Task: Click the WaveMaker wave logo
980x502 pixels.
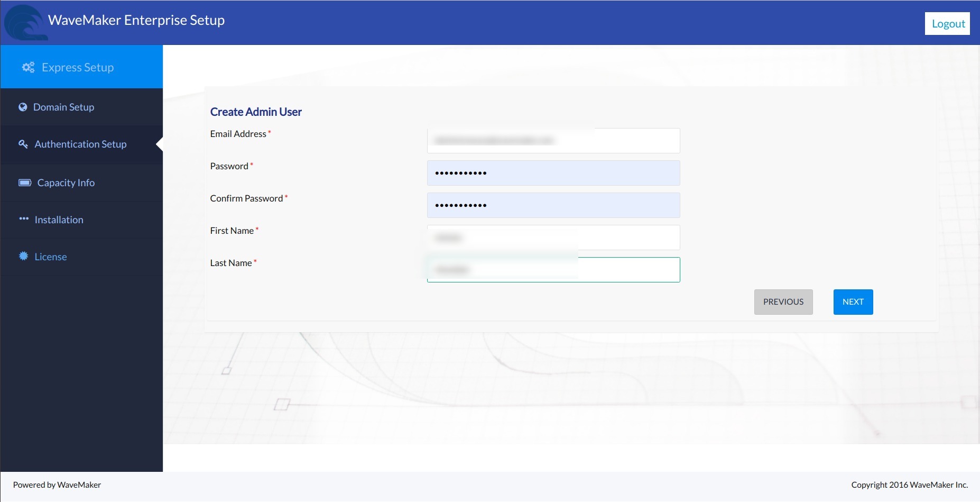Action: [x=24, y=23]
